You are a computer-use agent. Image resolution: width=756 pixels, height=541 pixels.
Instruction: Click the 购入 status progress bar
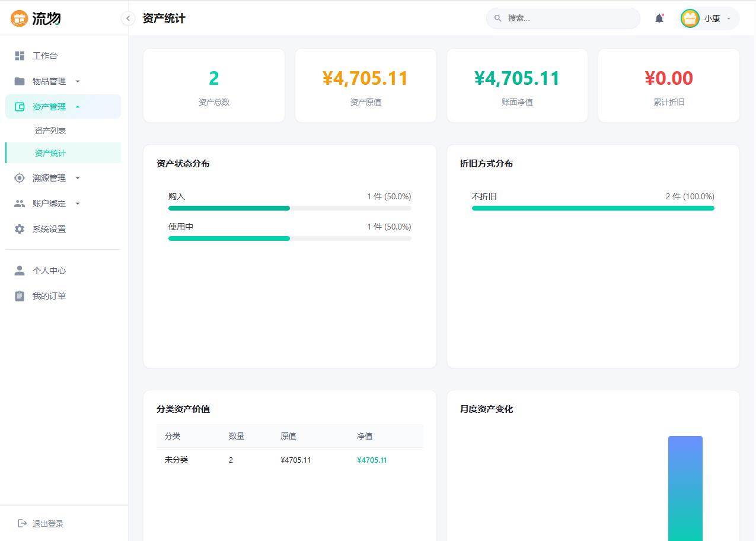click(x=289, y=208)
